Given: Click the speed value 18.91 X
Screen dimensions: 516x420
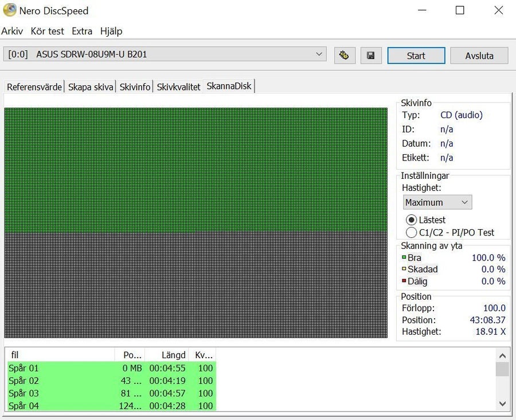Looking at the screenshot, I should click(x=490, y=332).
